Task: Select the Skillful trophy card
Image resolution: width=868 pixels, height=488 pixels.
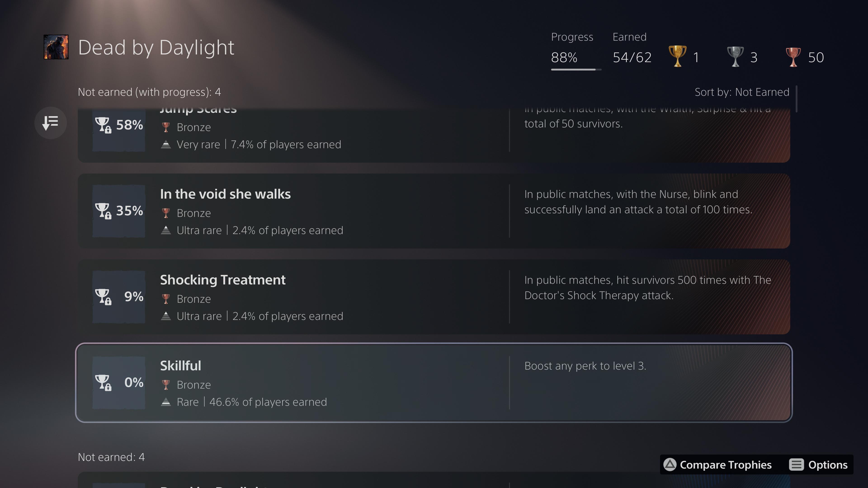Action: [x=434, y=382]
